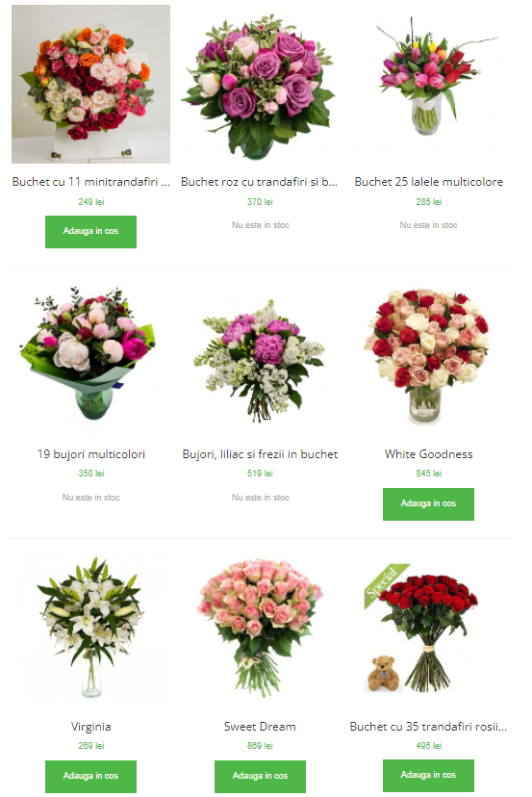This screenshot has height=797, width=532.
Task: Click the Virginia product name link
Action: (91, 727)
